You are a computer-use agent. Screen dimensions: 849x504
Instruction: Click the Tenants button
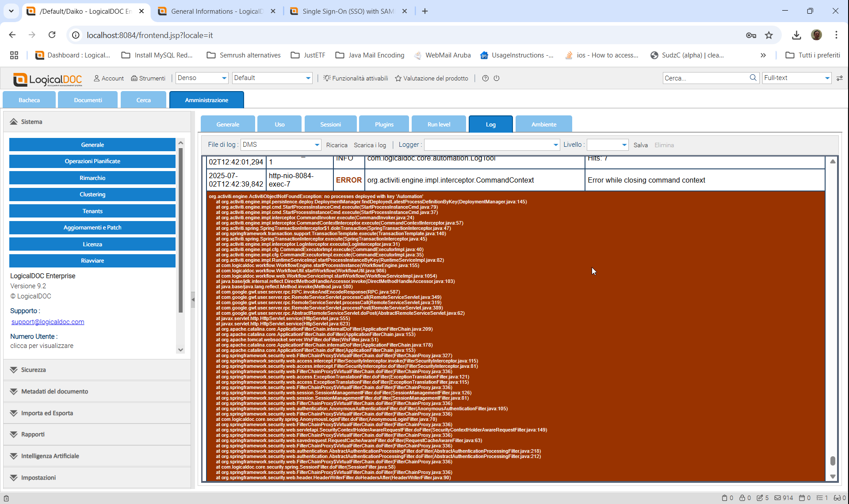(92, 211)
